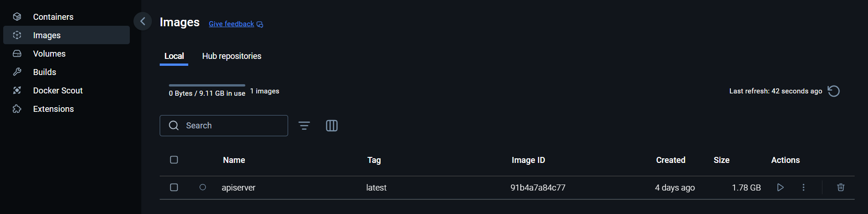Check the apiserver row checkbox
868x214 pixels.
pos(174,187)
